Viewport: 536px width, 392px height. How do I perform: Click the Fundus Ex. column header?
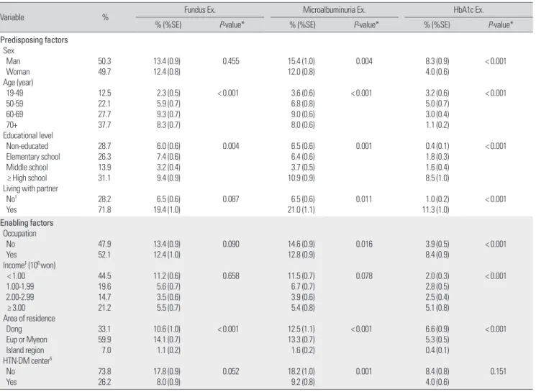click(x=199, y=10)
